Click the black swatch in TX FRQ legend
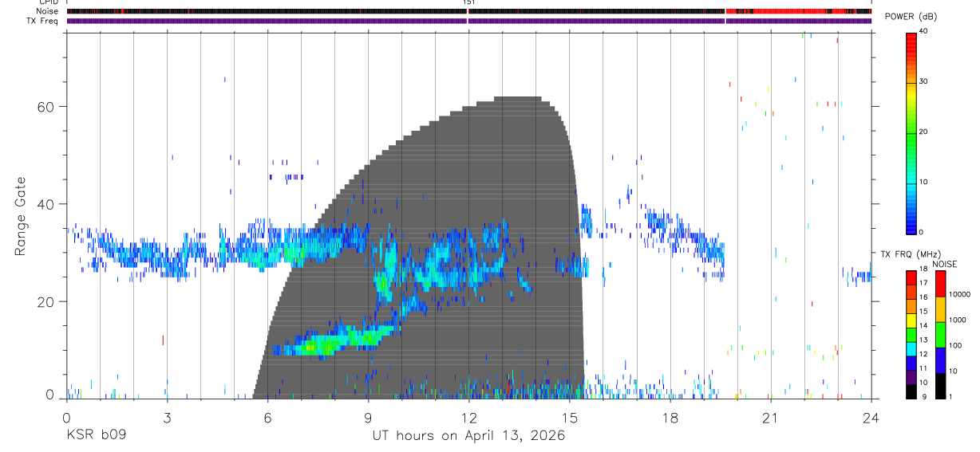Image resolution: width=980 pixels, height=452 pixels. coord(911,391)
